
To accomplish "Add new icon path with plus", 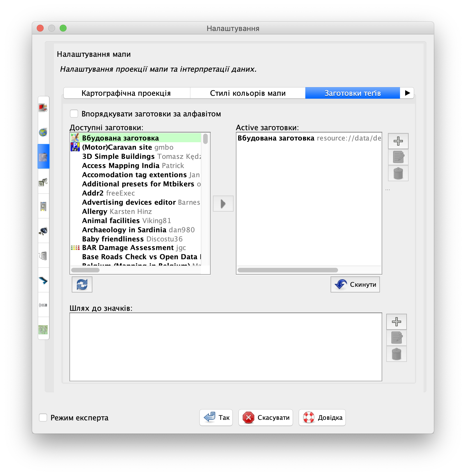I will coord(396,322).
